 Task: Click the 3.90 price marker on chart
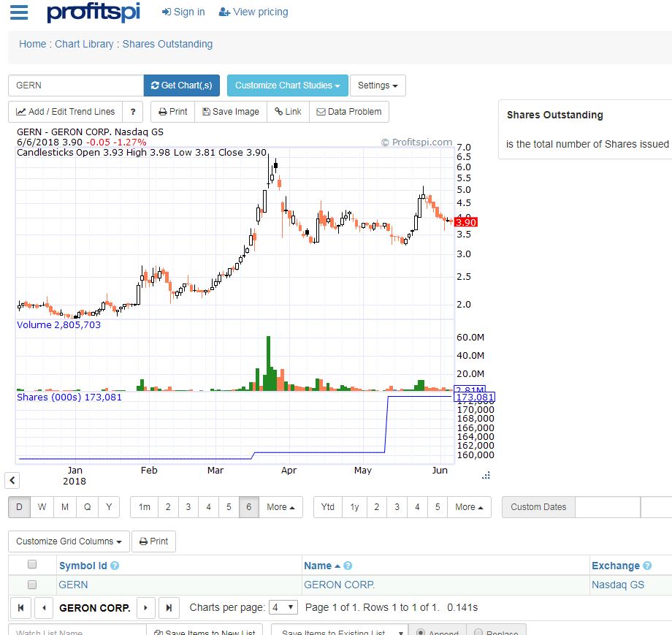pyautogui.click(x=466, y=222)
